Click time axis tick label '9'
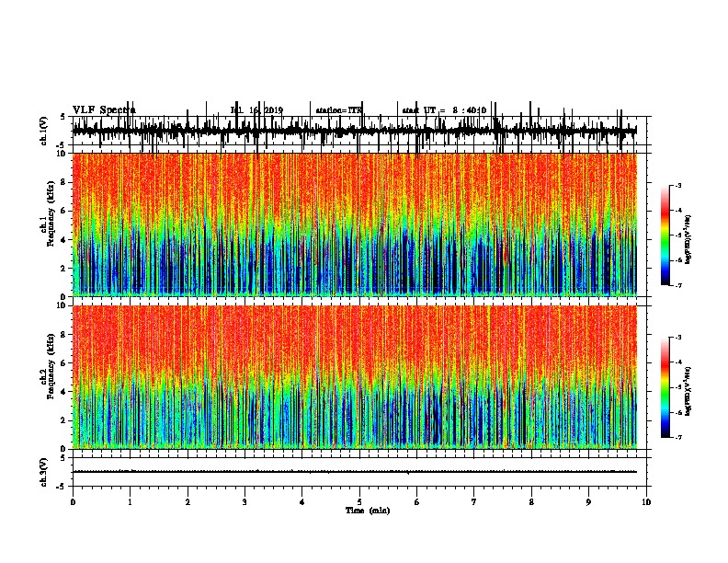 pyautogui.click(x=588, y=502)
